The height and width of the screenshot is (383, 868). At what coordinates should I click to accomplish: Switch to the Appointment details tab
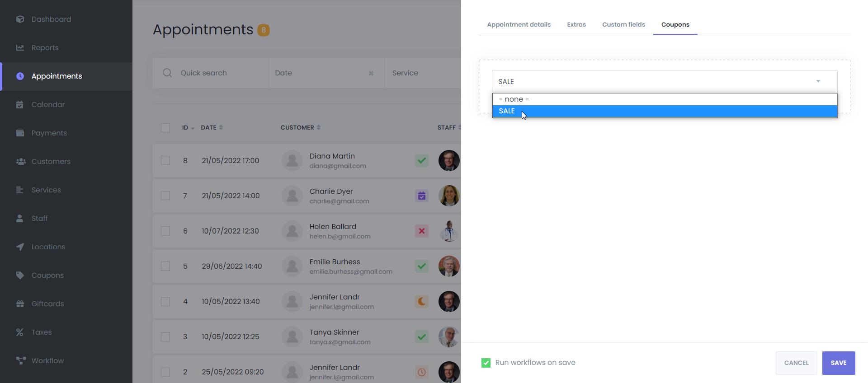(519, 24)
